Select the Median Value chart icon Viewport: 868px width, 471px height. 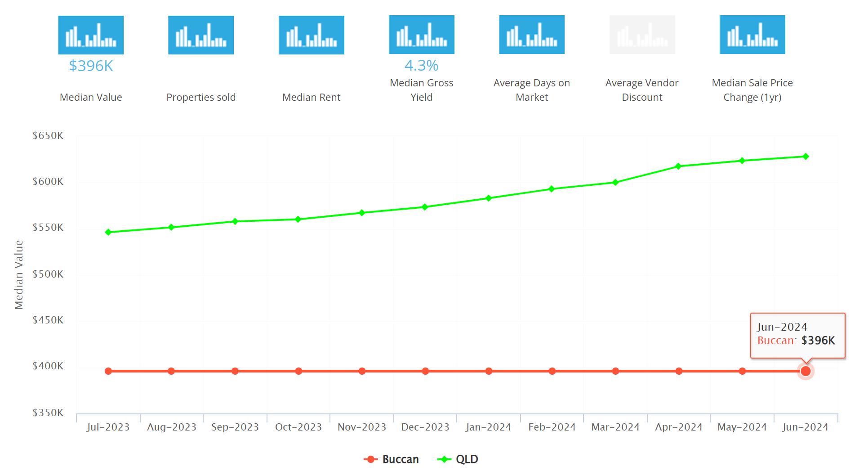pos(91,35)
